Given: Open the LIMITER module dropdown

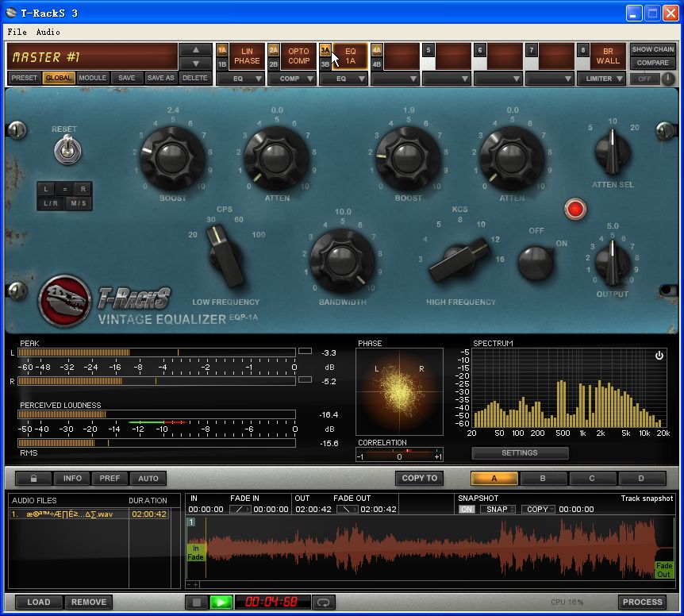Looking at the screenshot, I should (x=601, y=79).
